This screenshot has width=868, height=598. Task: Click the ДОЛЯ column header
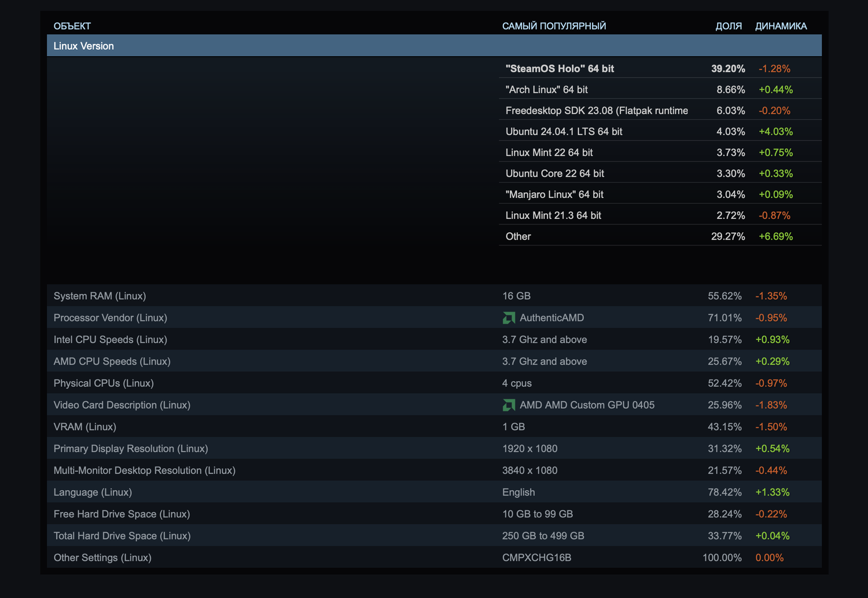click(x=729, y=26)
